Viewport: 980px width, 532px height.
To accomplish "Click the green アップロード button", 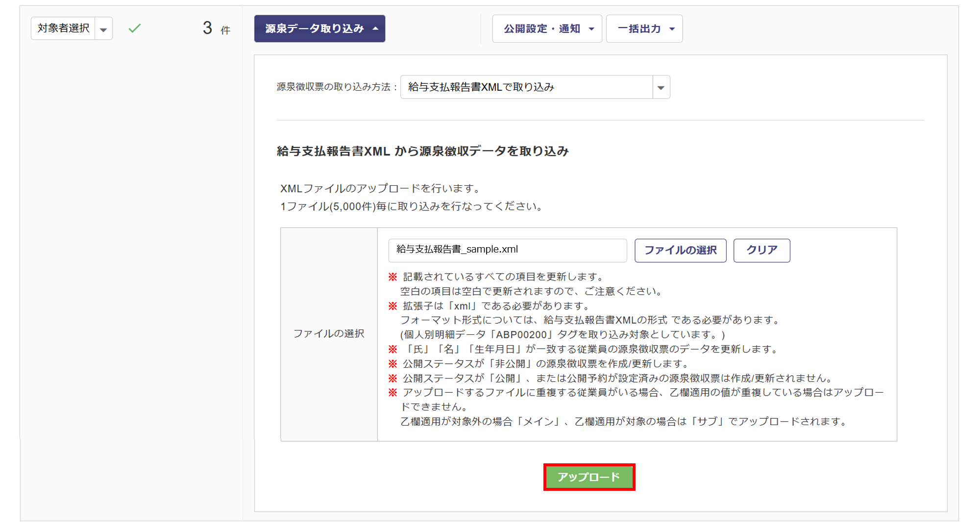I will point(589,477).
